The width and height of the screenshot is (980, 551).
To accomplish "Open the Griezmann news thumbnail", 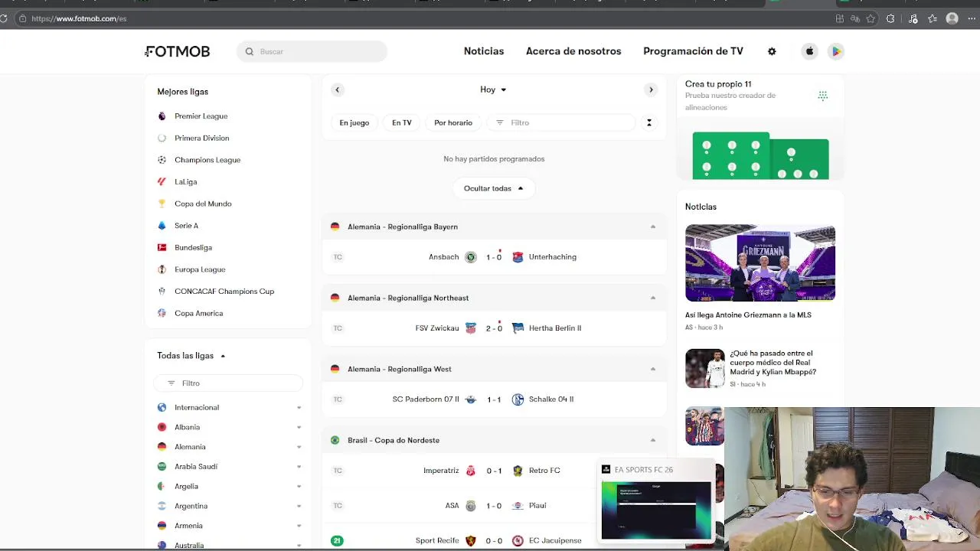I will pyautogui.click(x=760, y=263).
